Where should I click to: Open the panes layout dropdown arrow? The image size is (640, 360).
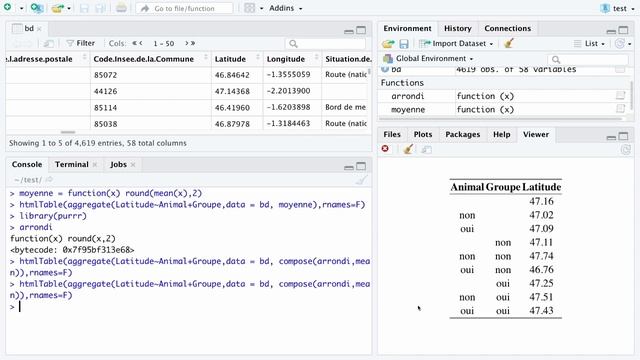tap(261, 9)
